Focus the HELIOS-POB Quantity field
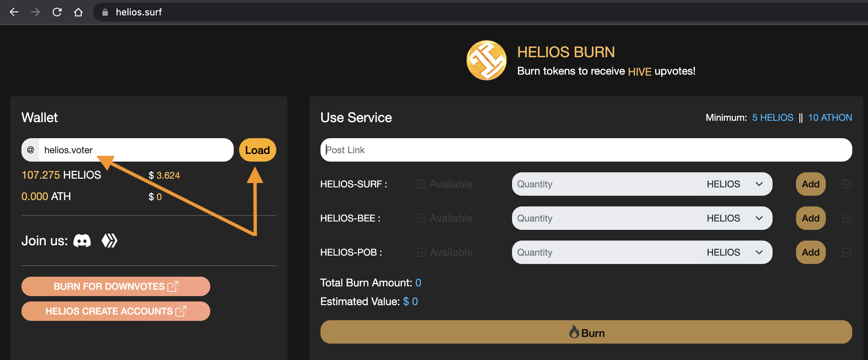 tap(606, 252)
